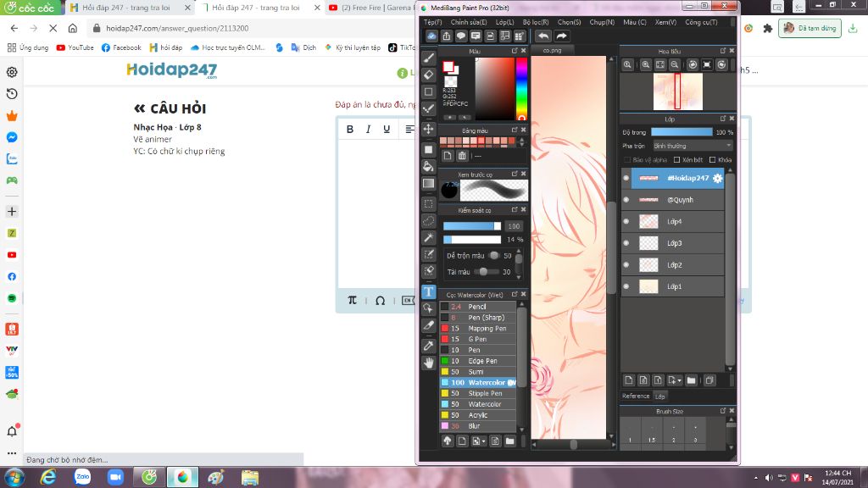Open the Chỉnh sửa(E) menu
This screenshot has width=868, height=488.
pos(468,22)
